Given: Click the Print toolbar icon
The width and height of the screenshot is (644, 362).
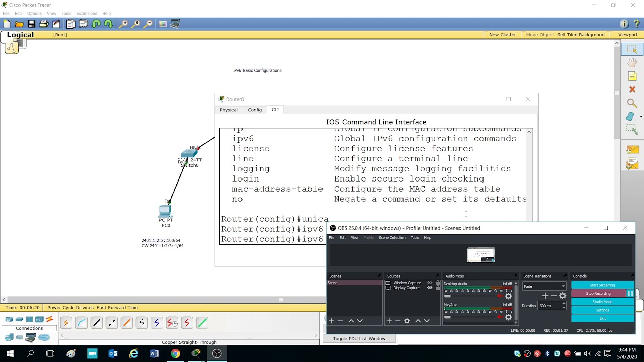Looking at the screenshot, I should 44,24.
